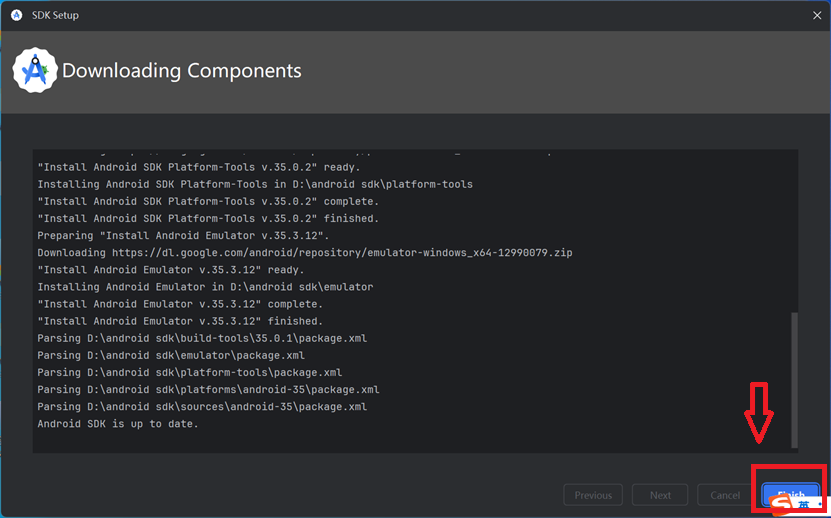Click the log panel vertical scrollbar
Screen dimensions: 831x518
[793, 380]
